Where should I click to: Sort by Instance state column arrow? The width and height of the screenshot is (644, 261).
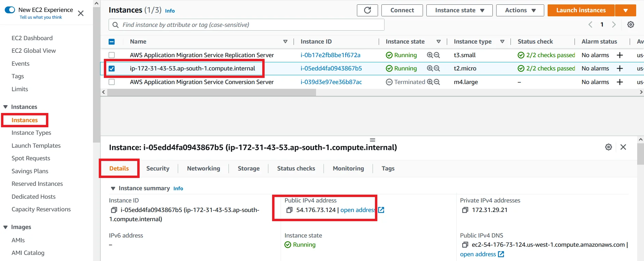pyautogui.click(x=439, y=42)
